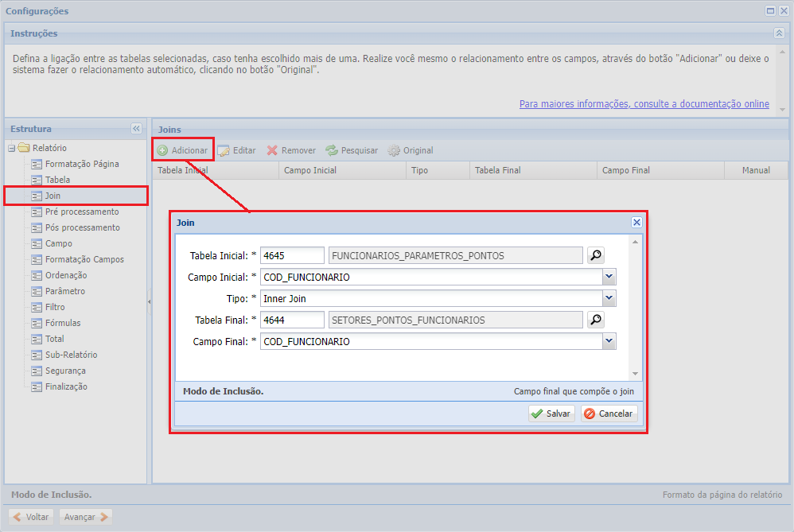The height and width of the screenshot is (532, 794).
Task: Open the online documentation link
Action: [x=644, y=104]
